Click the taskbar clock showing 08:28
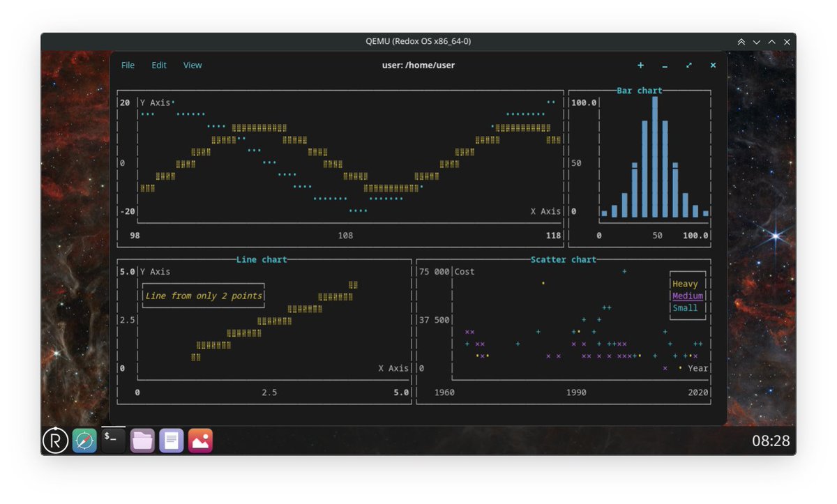837x504 pixels. [x=771, y=441]
